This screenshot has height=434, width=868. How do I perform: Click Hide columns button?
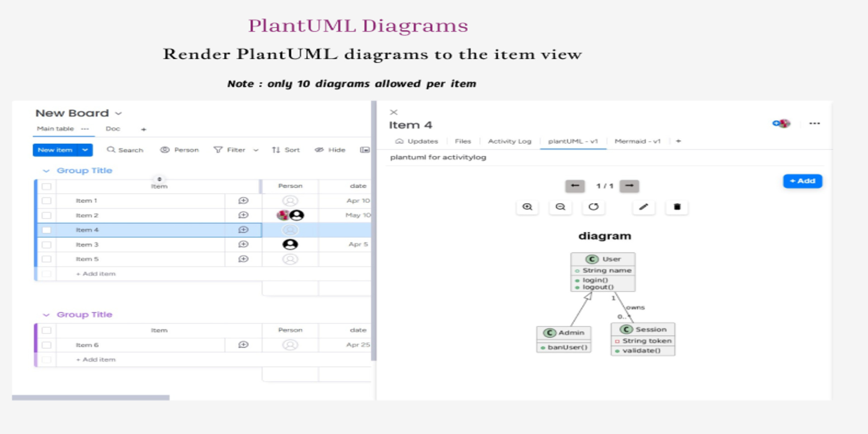coord(330,150)
